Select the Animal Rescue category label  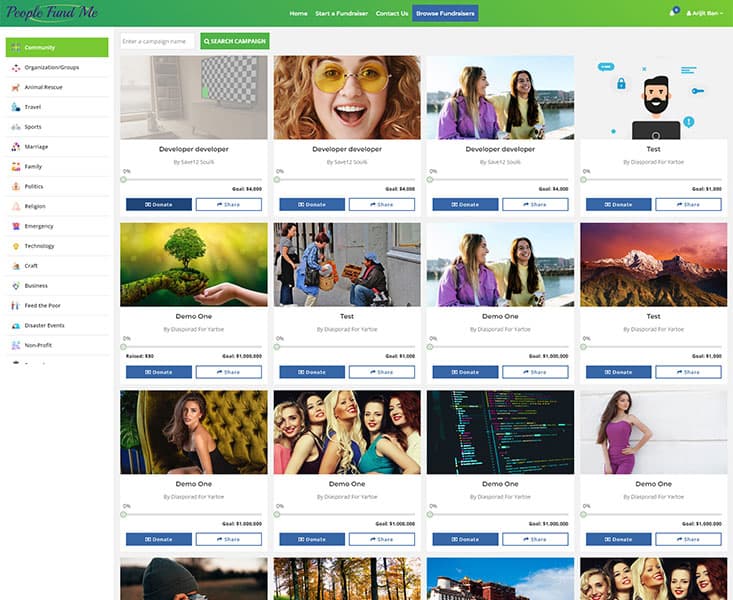pos(43,87)
